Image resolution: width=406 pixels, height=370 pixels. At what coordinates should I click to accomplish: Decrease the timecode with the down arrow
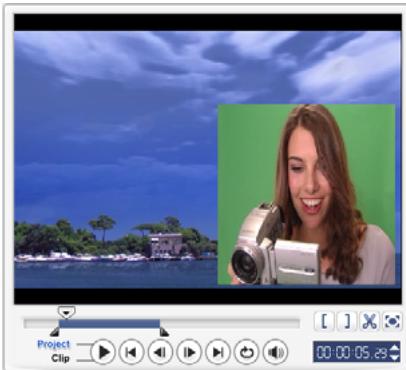[x=394, y=357]
